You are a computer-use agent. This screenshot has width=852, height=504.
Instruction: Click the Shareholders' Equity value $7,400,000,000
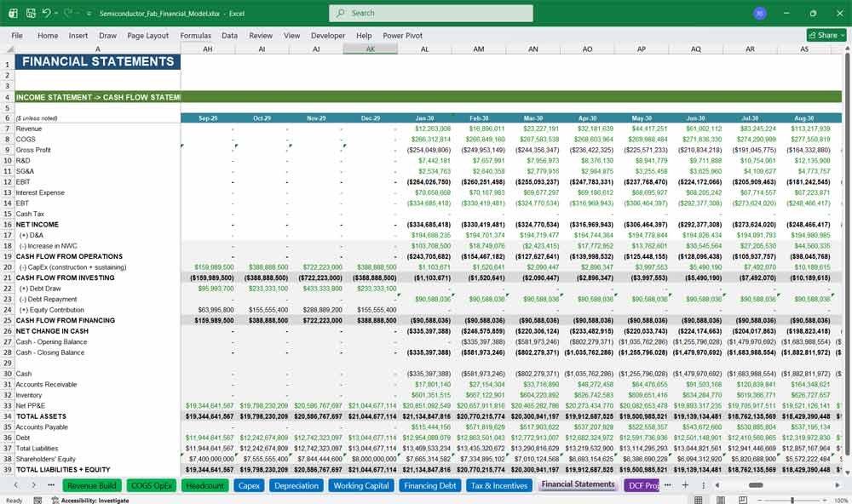pos(210,459)
